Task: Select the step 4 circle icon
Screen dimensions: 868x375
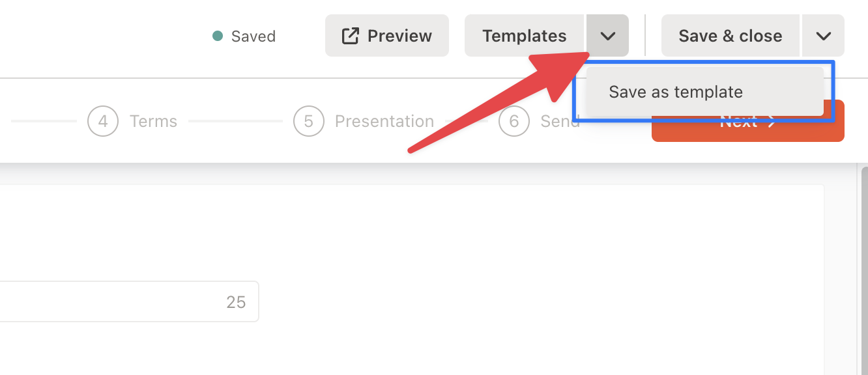Action: point(103,121)
